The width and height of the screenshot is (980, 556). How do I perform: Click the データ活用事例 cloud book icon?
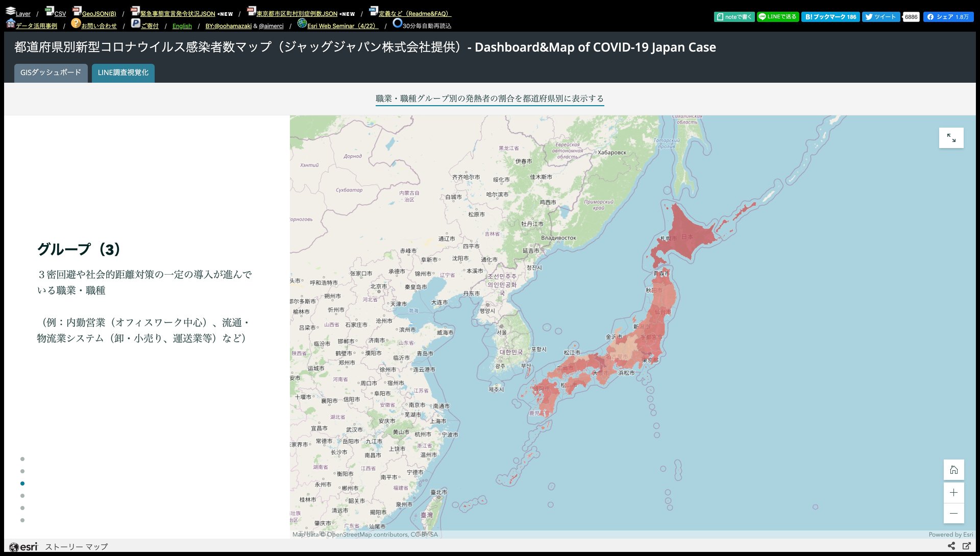(x=10, y=23)
